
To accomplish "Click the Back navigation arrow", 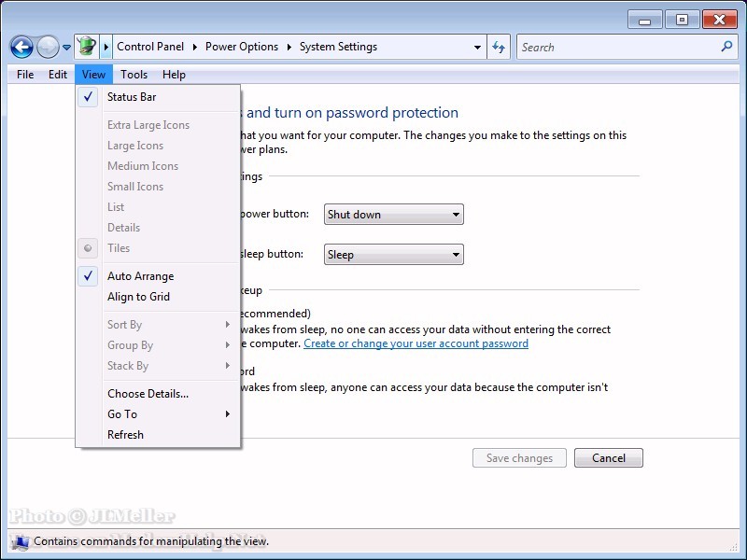I will 21,48.
